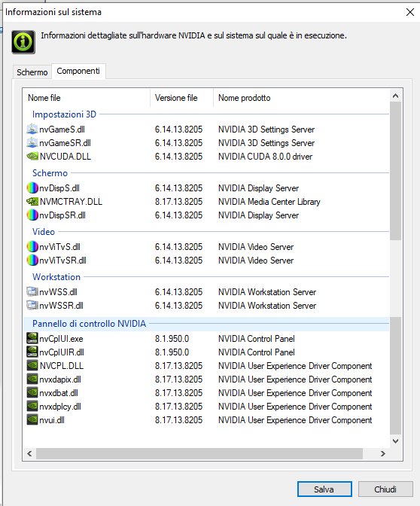Click the nvGameSR.dll file icon
The width and height of the screenshot is (420, 506).
pyautogui.click(x=32, y=142)
